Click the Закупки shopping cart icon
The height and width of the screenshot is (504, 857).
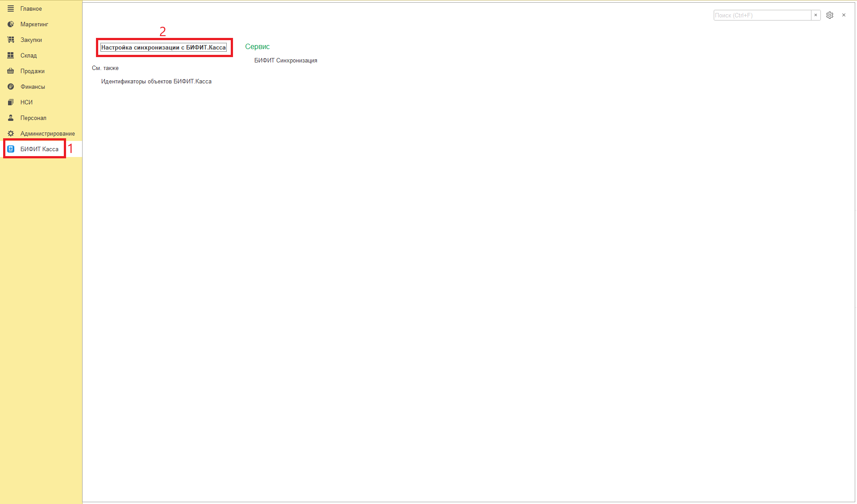[11, 40]
